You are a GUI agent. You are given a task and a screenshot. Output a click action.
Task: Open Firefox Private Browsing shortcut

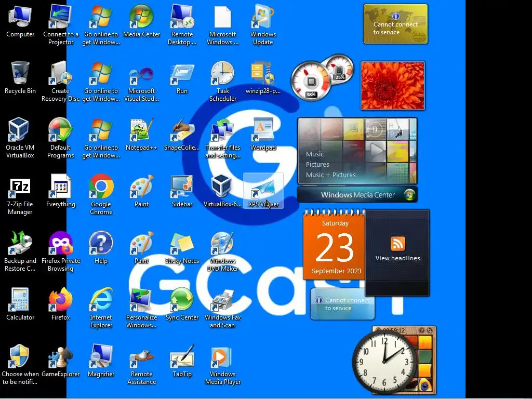(x=60, y=251)
